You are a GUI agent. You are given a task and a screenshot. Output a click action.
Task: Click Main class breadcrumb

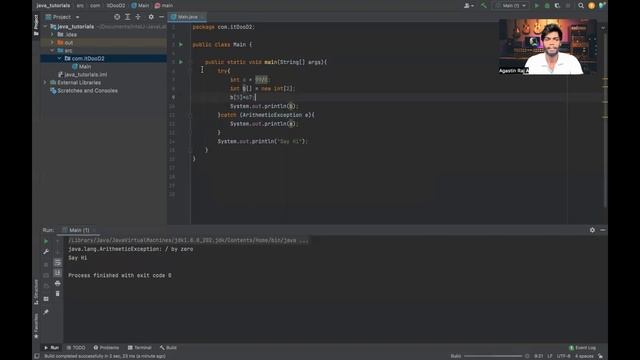(140, 6)
